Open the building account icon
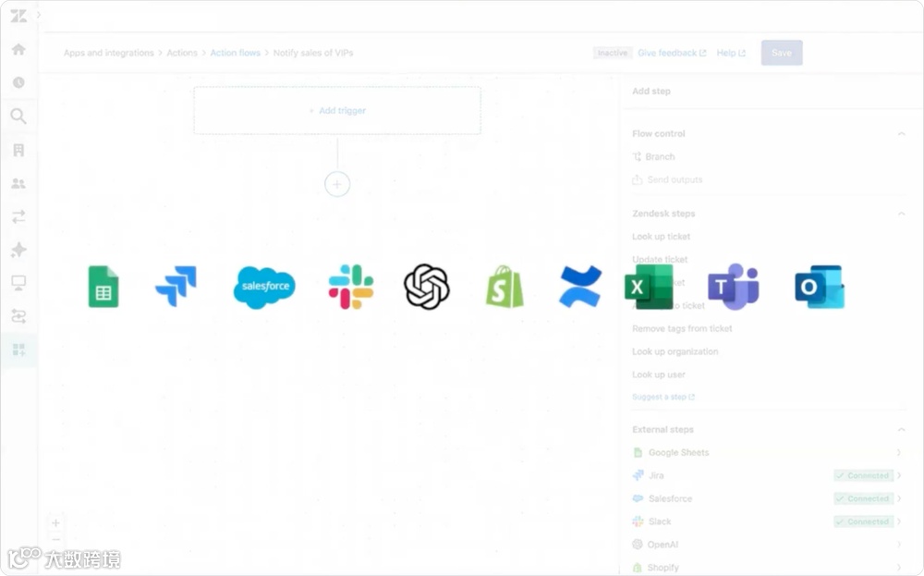Viewport: 924px width, 576px height. tap(18, 150)
